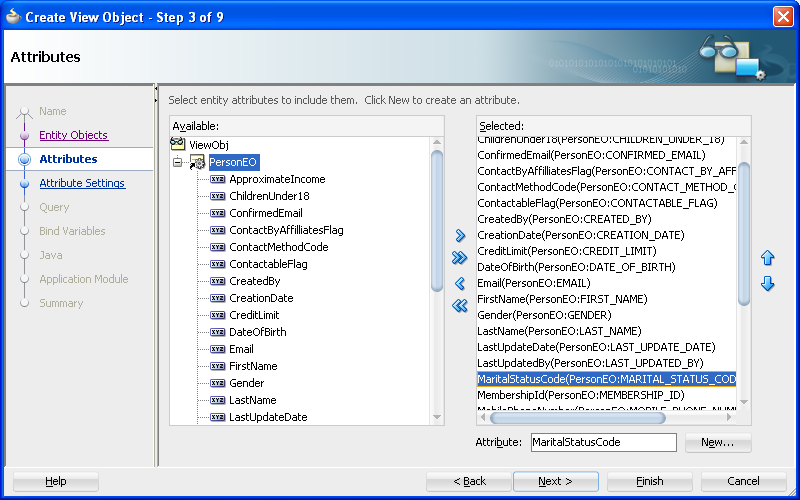Select CreatedBy(PersonEO:CREATED_BY) in Selected list
The image size is (800, 500).
(x=606, y=219)
